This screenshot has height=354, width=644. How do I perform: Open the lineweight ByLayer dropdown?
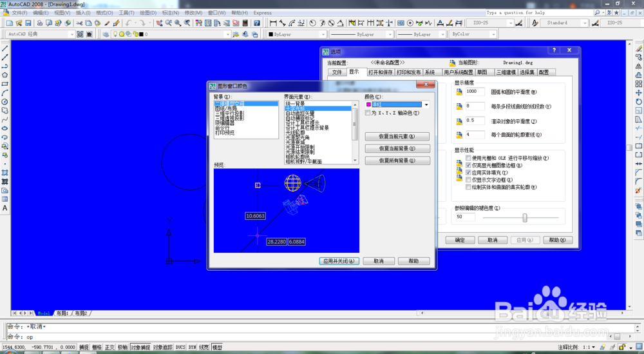pyautogui.click(x=442, y=34)
